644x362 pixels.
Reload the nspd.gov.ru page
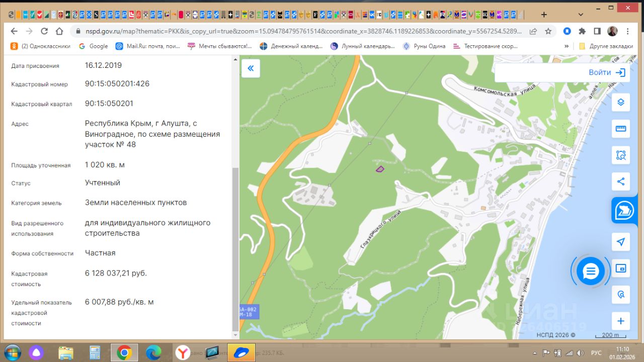(x=44, y=31)
